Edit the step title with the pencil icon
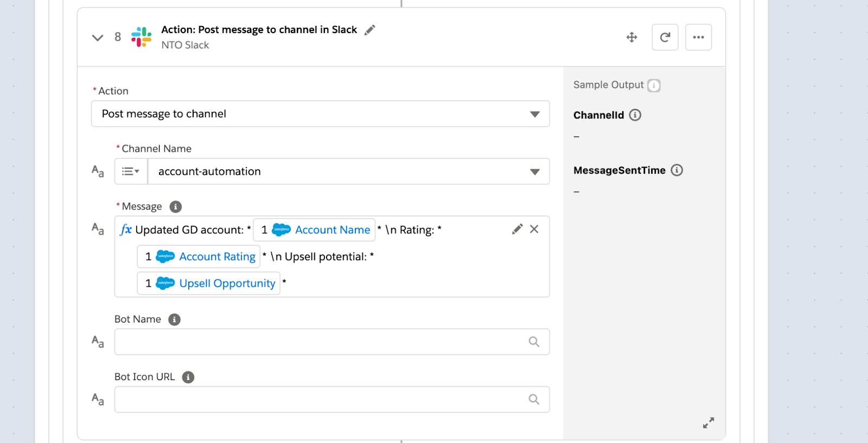 369,30
